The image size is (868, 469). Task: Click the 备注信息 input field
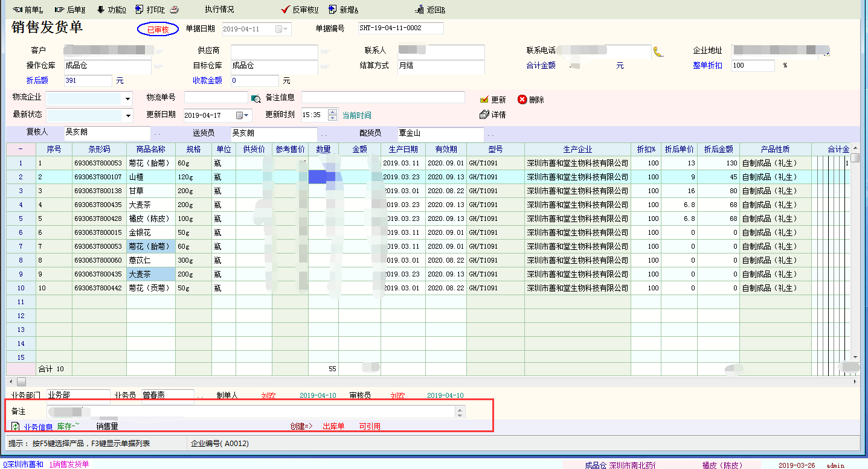[383, 98]
